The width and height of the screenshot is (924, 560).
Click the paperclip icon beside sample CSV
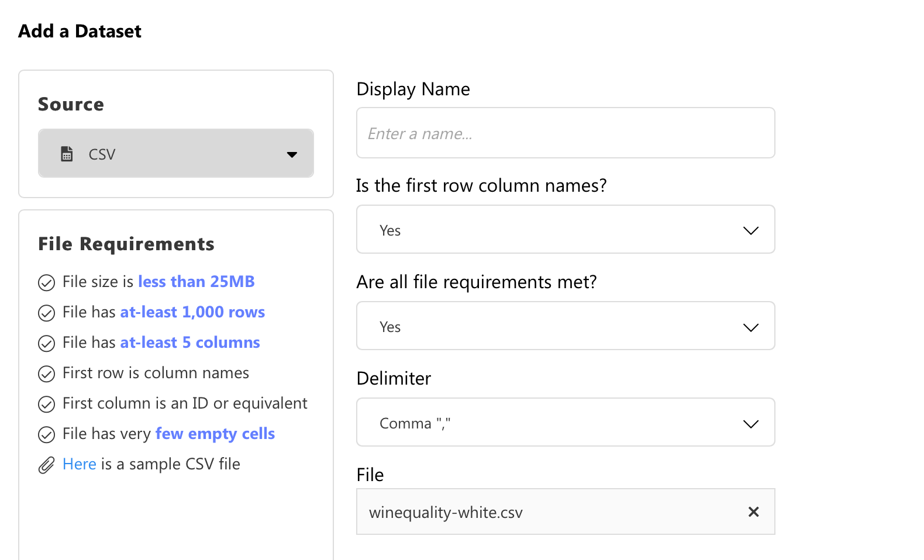coord(46,465)
